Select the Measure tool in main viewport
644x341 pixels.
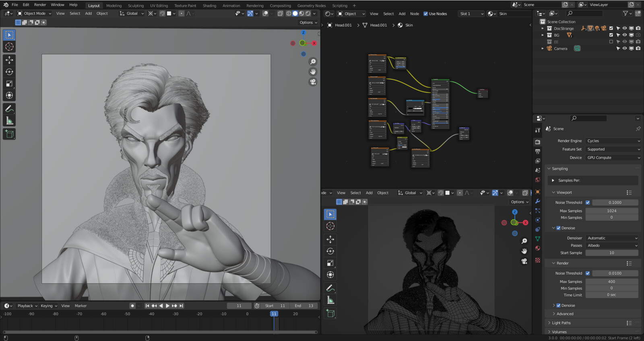click(x=9, y=121)
